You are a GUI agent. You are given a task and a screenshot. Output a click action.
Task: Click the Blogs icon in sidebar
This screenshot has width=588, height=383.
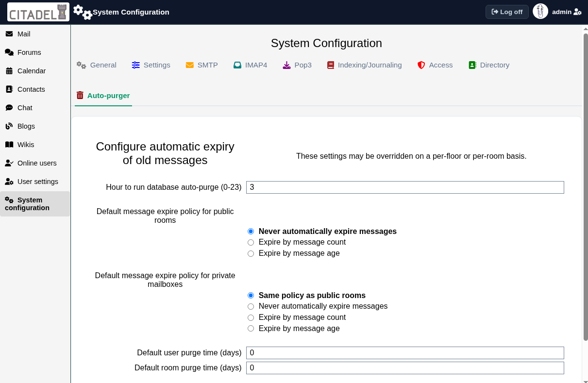click(x=9, y=126)
